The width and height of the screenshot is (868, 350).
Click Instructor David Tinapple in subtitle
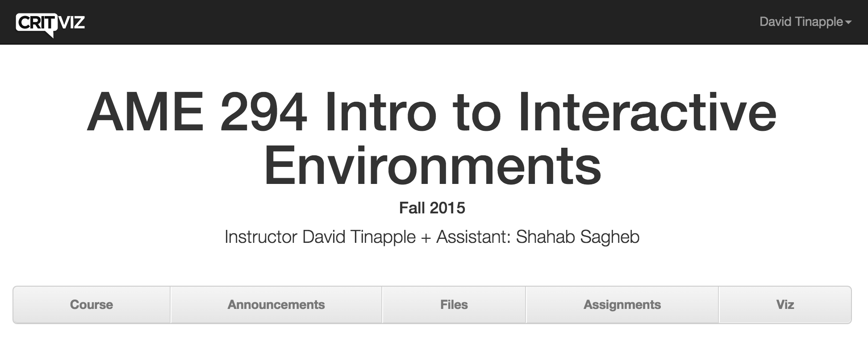(x=320, y=237)
